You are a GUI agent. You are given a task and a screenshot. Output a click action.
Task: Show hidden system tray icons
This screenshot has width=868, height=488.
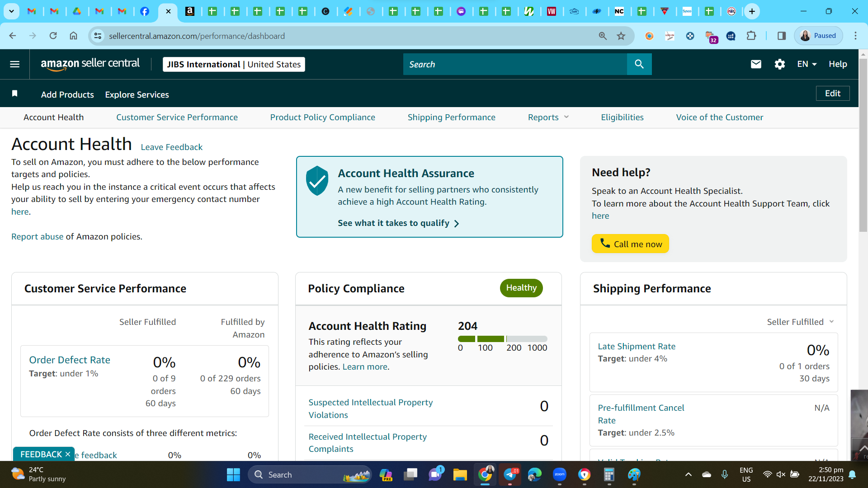[x=688, y=474]
